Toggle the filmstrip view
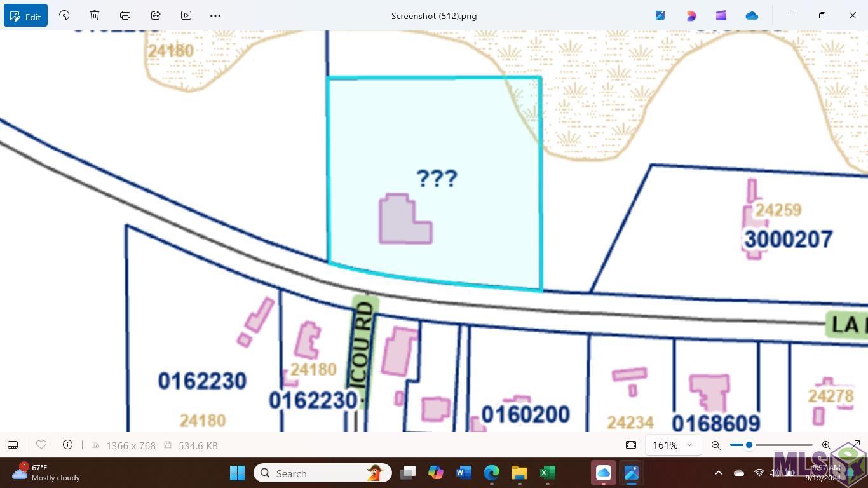 [x=13, y=445]
